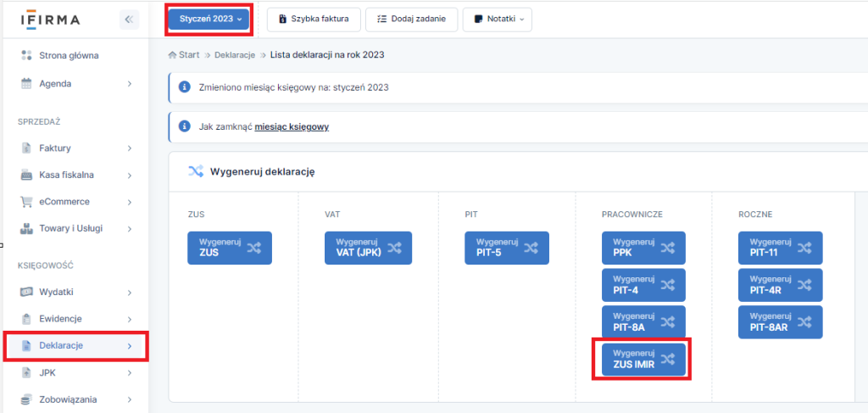Open the Styczeń 2023 month dropdown
Screen dimensions: 868x413
(209, 19)
